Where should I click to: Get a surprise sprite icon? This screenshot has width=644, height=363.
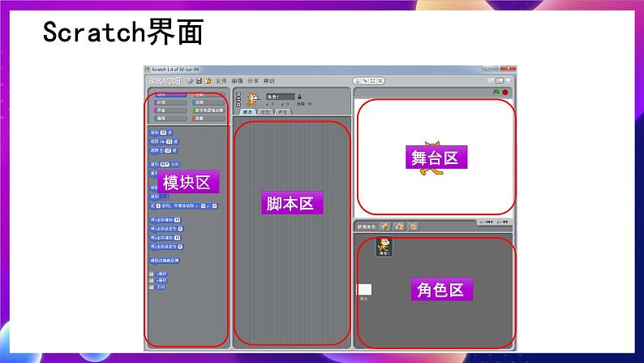(413, 227)
